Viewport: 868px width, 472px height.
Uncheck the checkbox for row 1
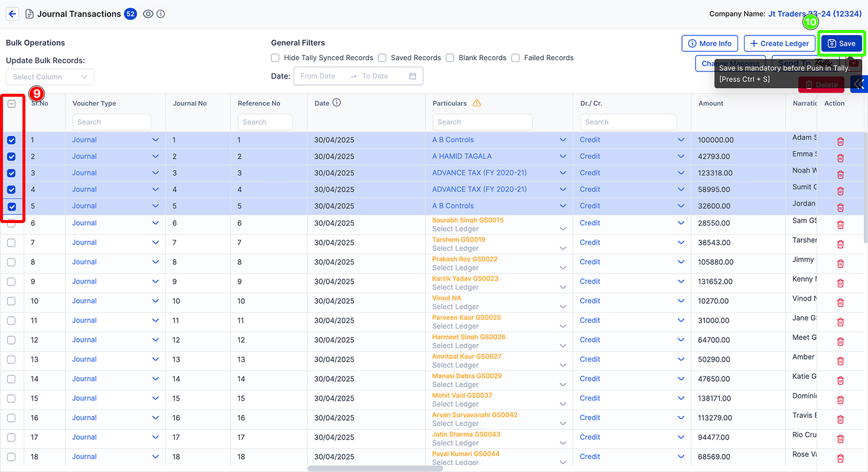11,140
